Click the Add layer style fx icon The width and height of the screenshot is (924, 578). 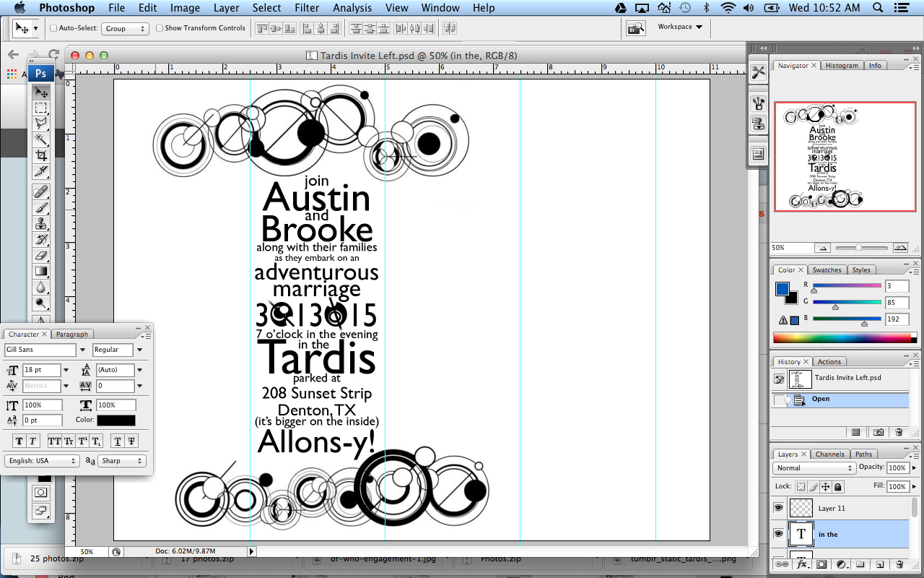click(801, 564)
